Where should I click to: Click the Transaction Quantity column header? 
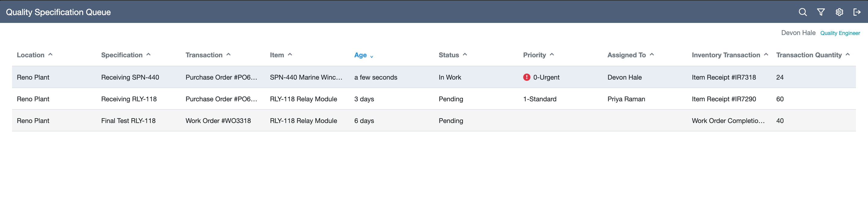click(x=809, y=55)
